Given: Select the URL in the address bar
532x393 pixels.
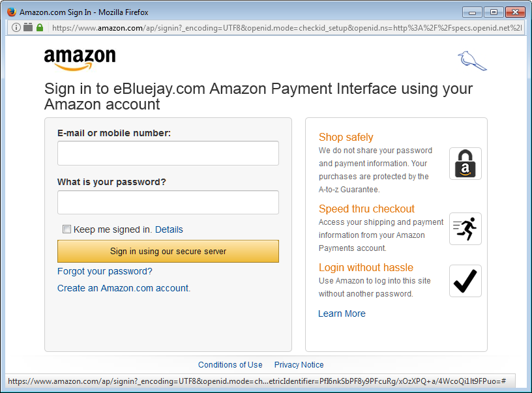Looking at the screenshot, I should (x=287, y=28).
